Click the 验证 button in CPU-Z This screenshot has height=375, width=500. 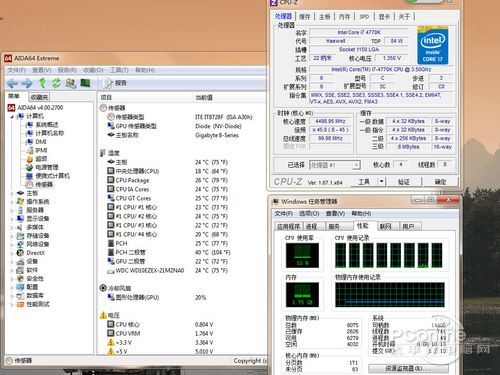(404, 182)
